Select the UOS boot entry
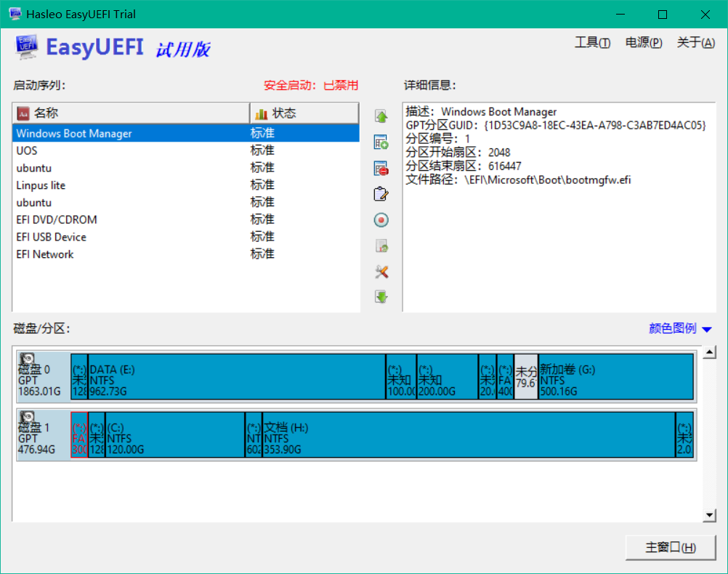728x574 pixels. click(186, 150)
